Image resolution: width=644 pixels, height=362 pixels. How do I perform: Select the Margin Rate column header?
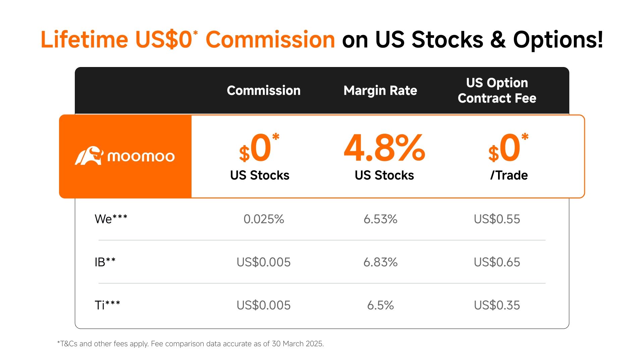point(380,90)
